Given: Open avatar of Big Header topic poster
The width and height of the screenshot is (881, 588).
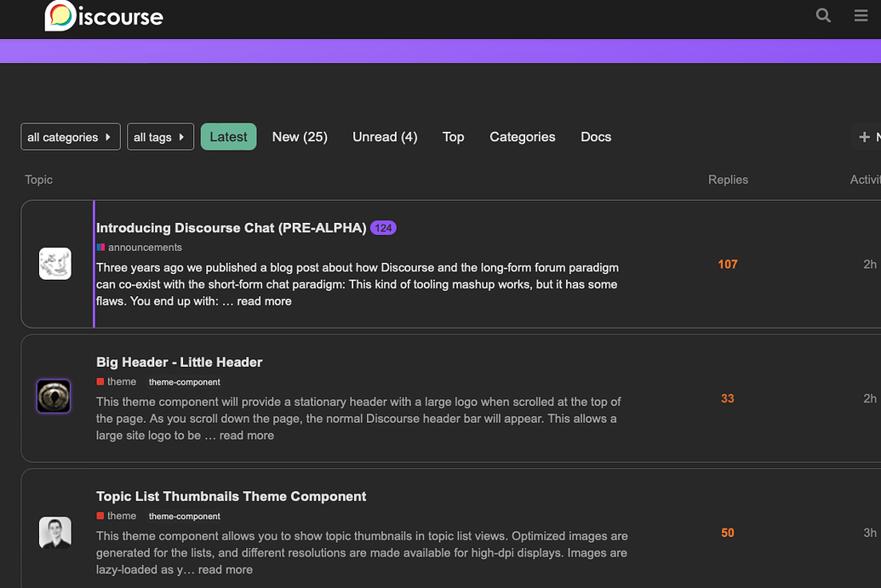Looking at the screenshot, I should pyautogui.click(x=54, y=397).
